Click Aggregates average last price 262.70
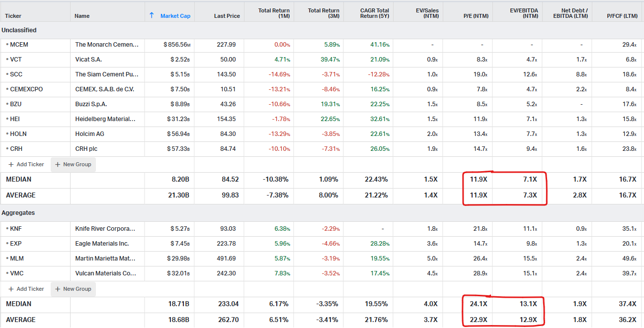This screenshot has height=328, width=644. click(228, 320)
